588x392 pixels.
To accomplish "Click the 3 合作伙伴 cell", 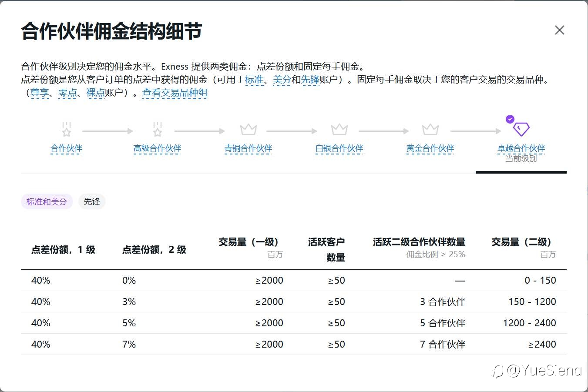I will click(x=443, y=302).
